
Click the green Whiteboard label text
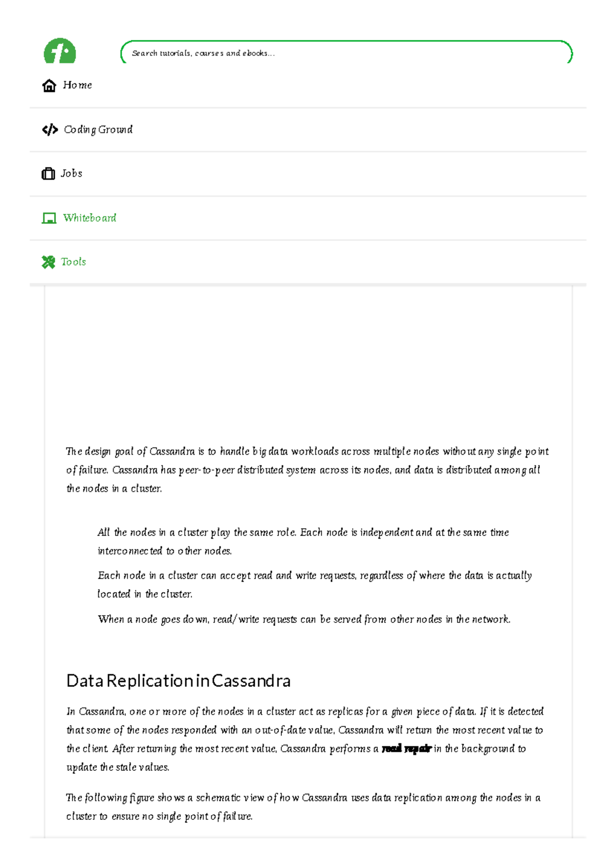coord(90,218)
